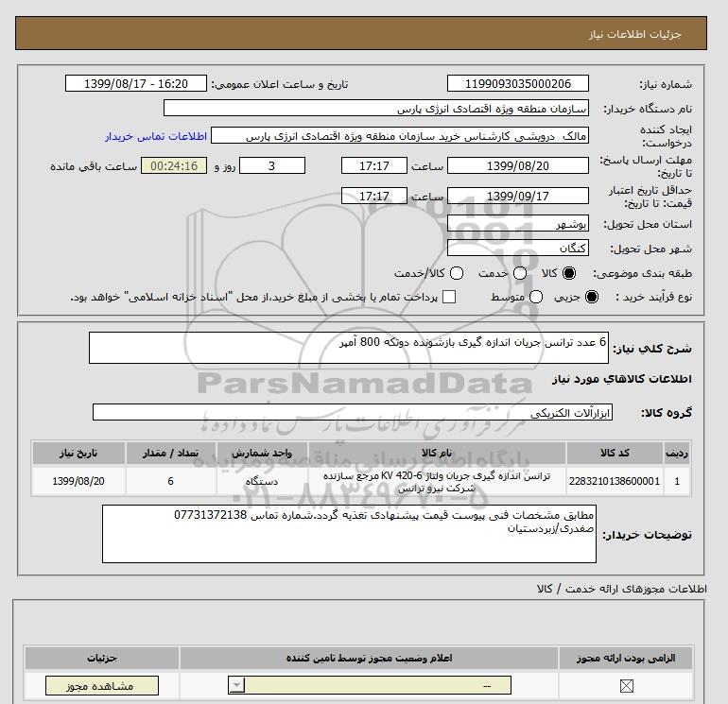This screenshot has height=704, width=728.
Task: Click the buyer notes text area
Action: [x=349, y=534]
